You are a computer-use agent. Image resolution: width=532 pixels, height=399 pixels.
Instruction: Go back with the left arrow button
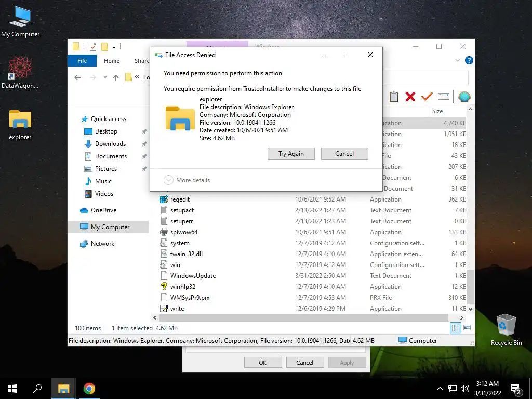click(77, 77)
